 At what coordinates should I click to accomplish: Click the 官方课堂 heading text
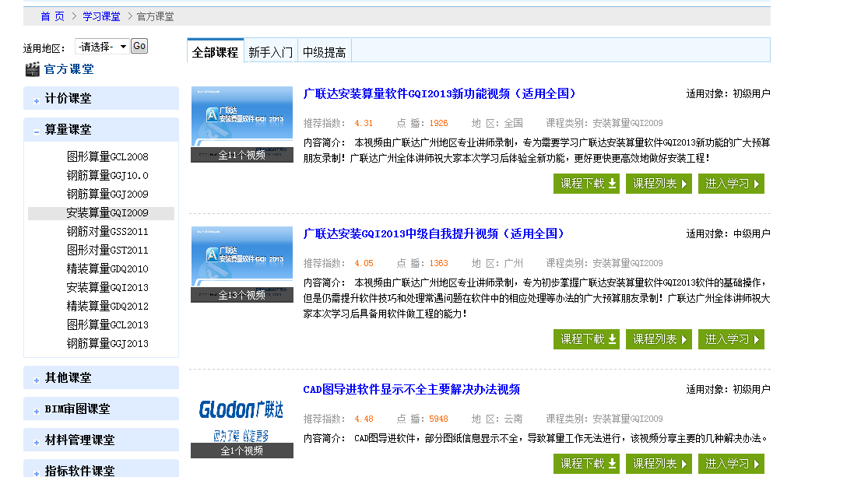click(69, 69)
